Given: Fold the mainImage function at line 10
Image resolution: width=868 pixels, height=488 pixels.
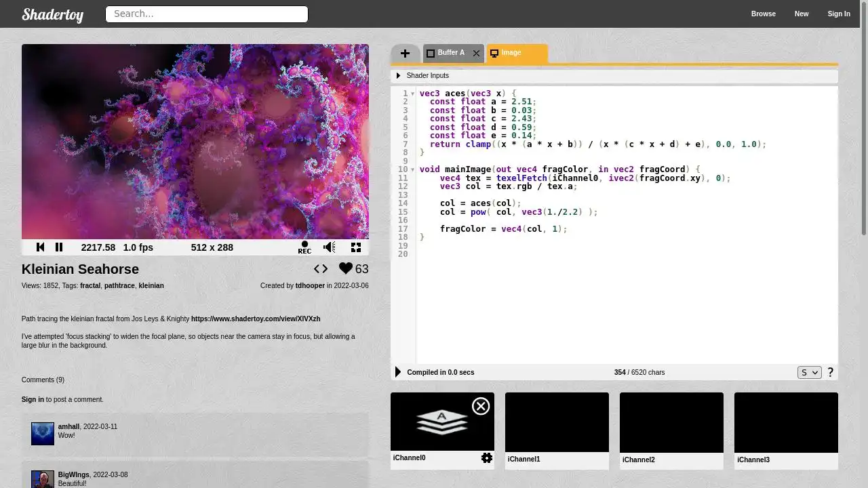Looking at the screenshot, I should click(412, 169).
